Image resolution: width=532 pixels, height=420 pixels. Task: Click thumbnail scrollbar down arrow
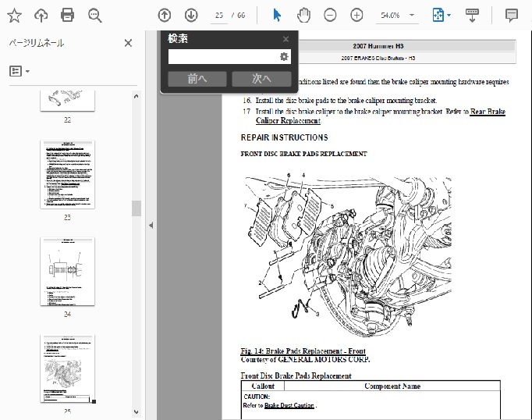click(x=136, y=412)
